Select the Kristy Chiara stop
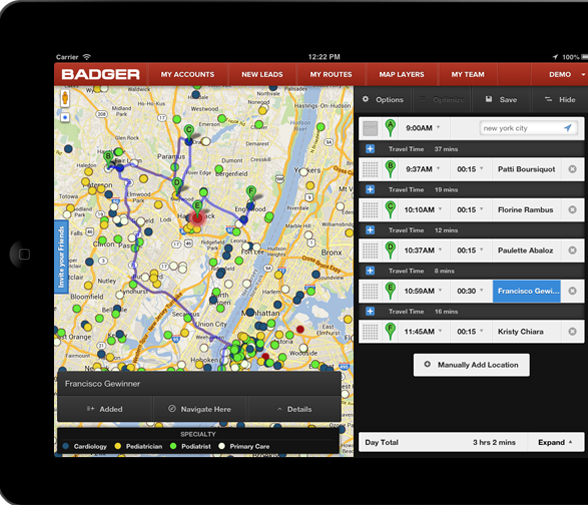588x505 pixels. click(x=526, y=331)
